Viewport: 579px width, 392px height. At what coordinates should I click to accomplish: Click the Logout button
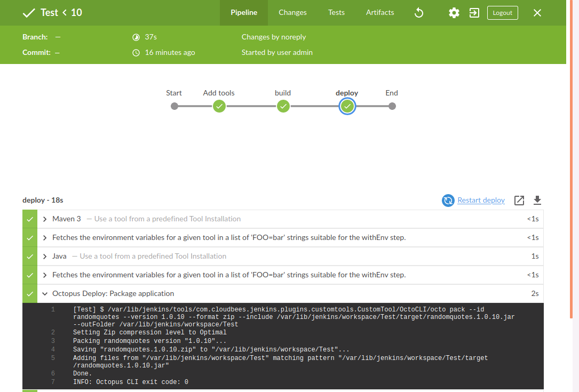pyautogui.click(x=502, y=13)
